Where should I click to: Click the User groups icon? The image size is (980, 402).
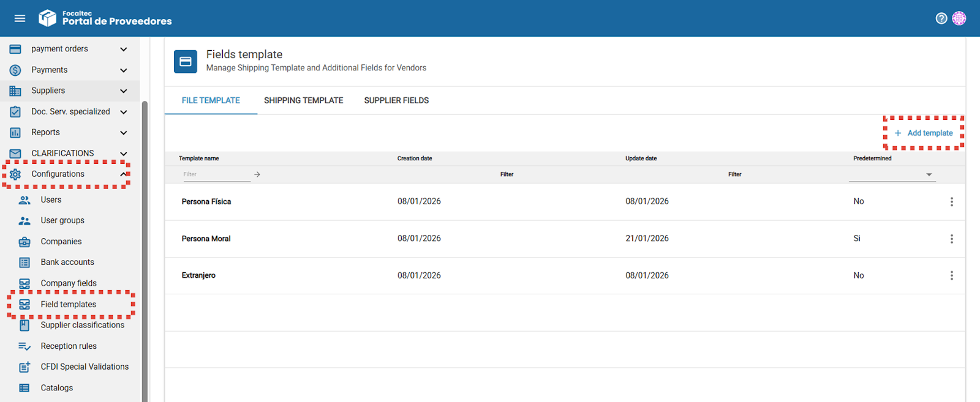coord(24,221)
